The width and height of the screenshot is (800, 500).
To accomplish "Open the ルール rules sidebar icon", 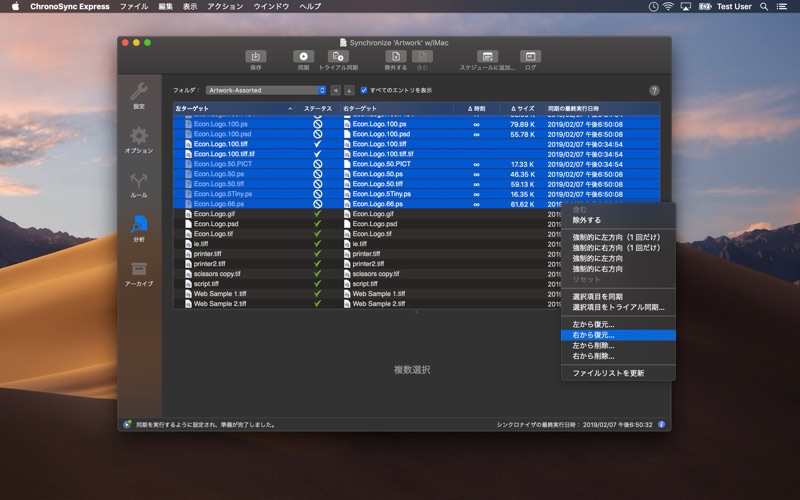I will point(139,181).
